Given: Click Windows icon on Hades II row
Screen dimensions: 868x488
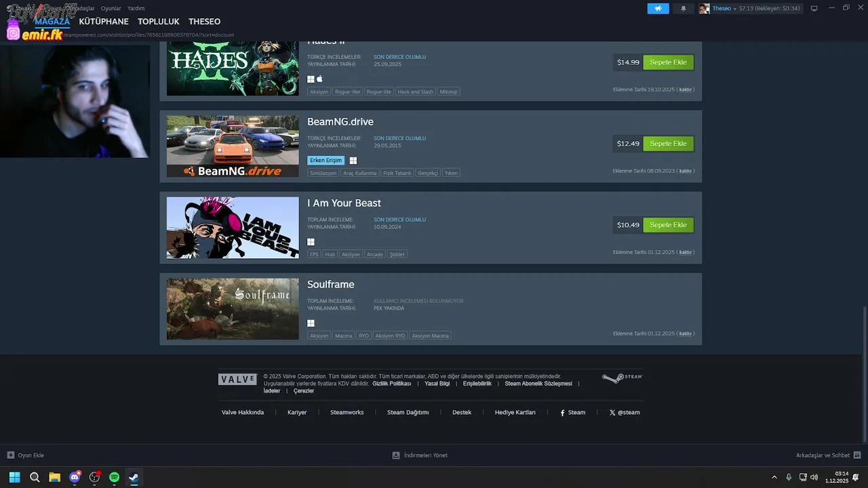Looking at the screenshot, I should pos(311,79).
